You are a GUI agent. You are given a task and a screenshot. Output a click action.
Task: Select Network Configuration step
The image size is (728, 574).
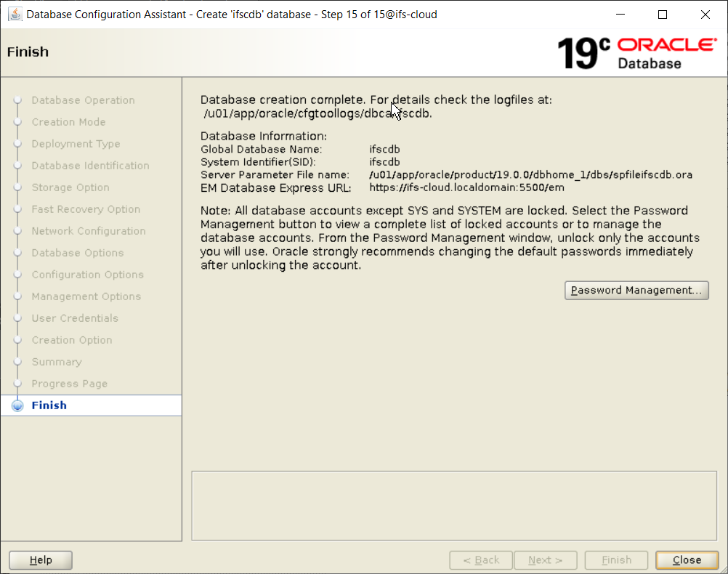click(x=89, y=231)
